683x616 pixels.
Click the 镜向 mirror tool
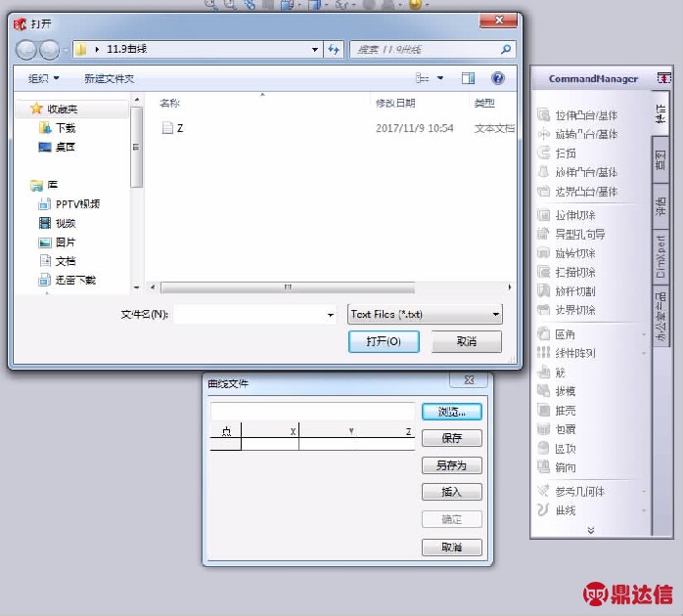tap(565, 467)
